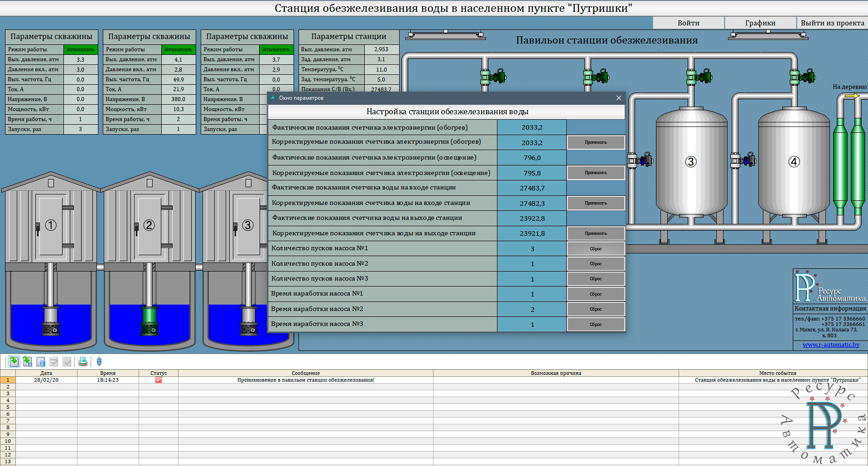868x466 pixels.
Task: Apply corrected lighting electricity meter reading
Action: (596, 173)
